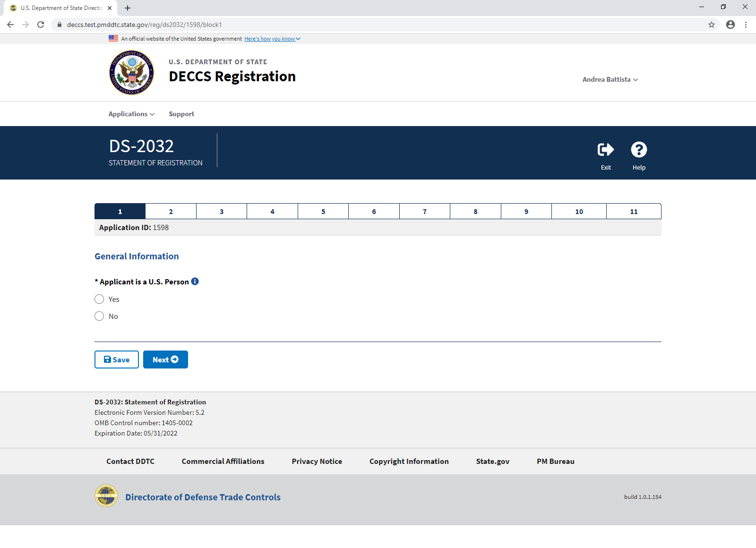Expand "Here's how you know" banner

272,39
